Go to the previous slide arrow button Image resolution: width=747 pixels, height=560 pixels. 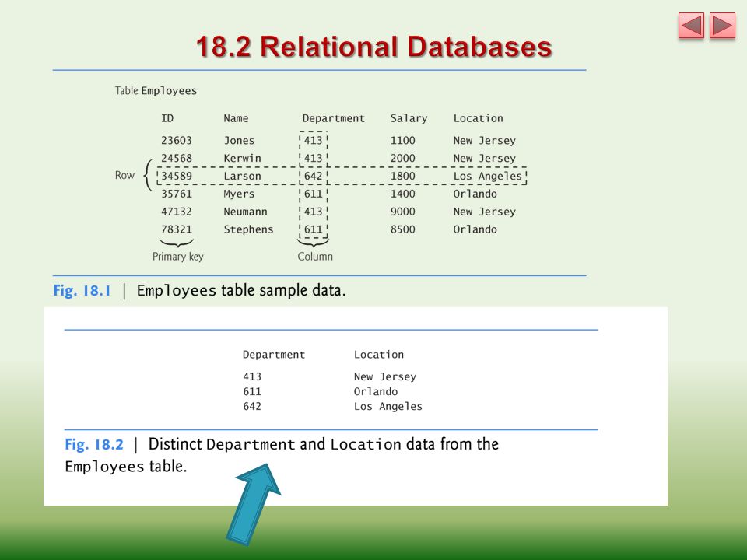[691, 26]
